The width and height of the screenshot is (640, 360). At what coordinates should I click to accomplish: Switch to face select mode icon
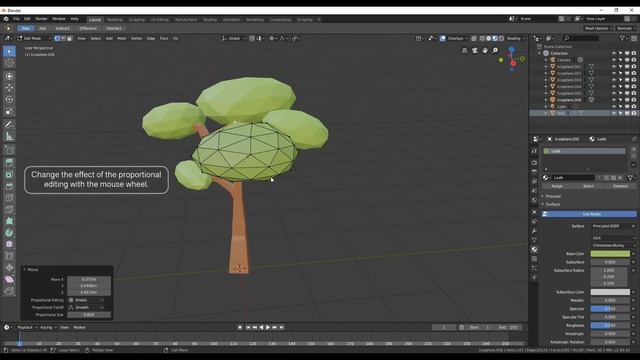pyautogui.click(x=69, y=38)
